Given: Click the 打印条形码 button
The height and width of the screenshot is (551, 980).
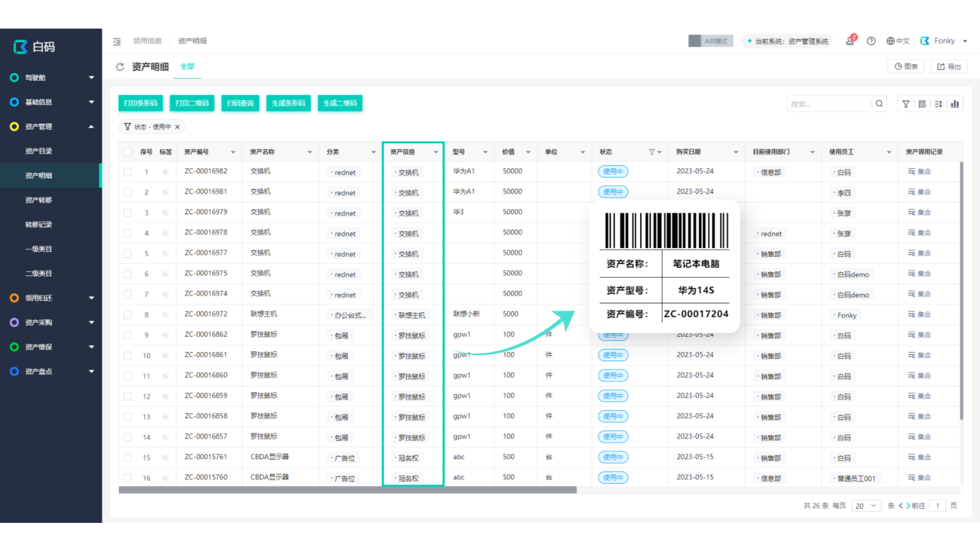Looking at the screenshot, I should point(140,103).
